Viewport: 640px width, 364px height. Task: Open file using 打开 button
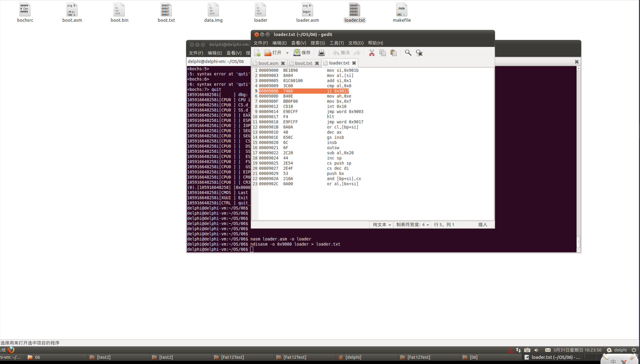coord(273,53)
